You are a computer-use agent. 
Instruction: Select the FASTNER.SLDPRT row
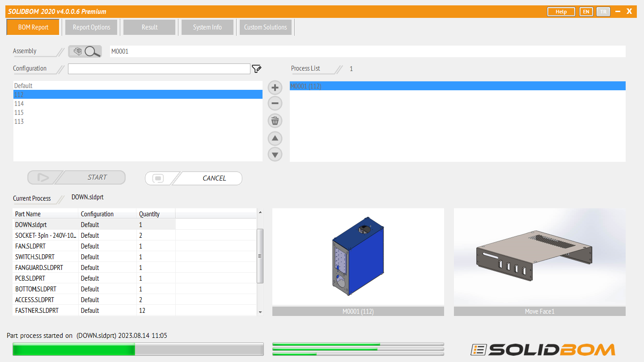click(x=135, y=311)
